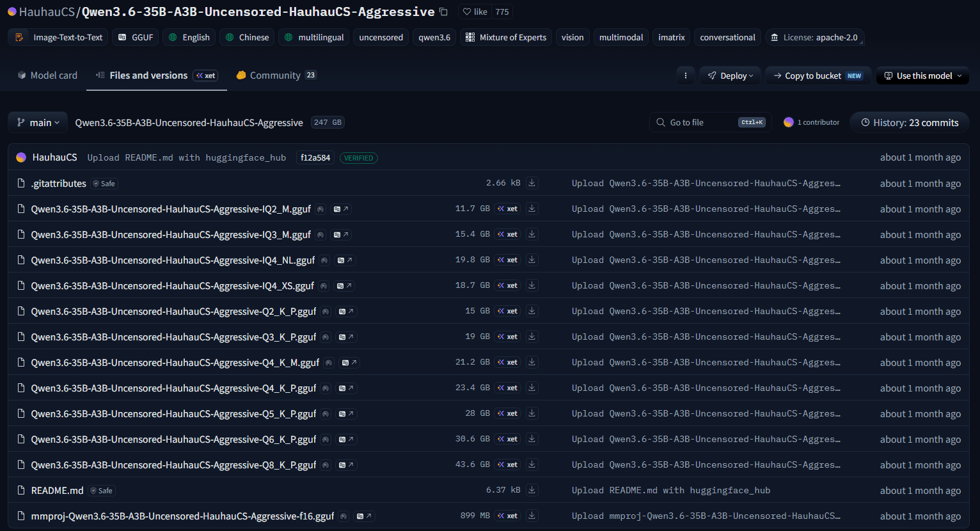Image resolution: width=980 pixels, height=531 pixels.
Task: Click the xet badge on the IQ4_XS.gguf row
Action: tap(507, 285)
